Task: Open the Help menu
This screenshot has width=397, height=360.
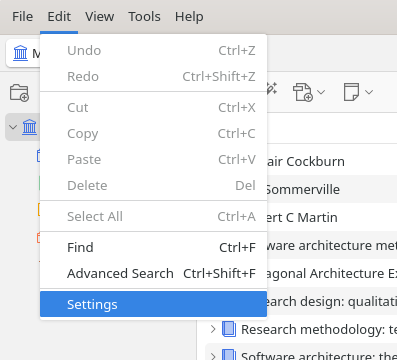Action: [189, 16]
